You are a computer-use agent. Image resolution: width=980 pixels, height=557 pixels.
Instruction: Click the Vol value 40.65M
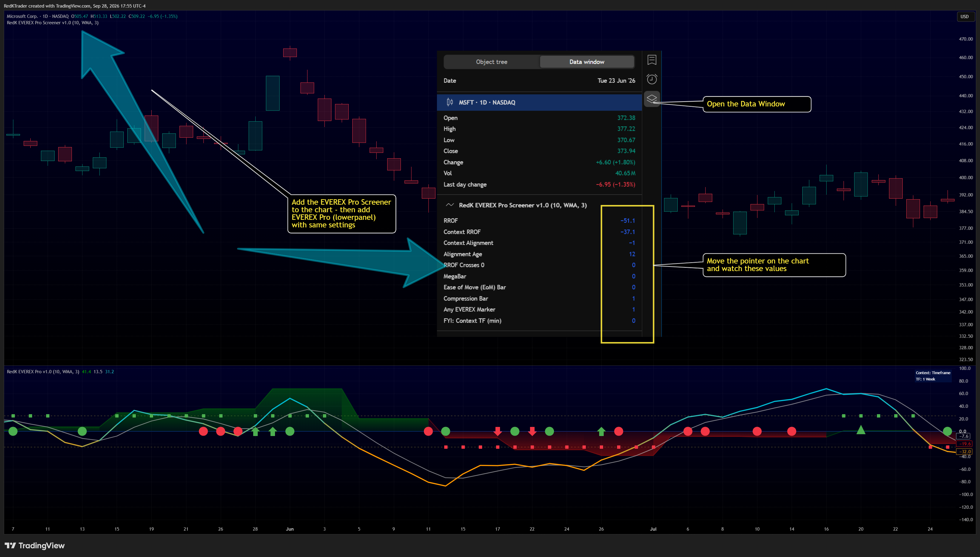[x=625, y=173]
